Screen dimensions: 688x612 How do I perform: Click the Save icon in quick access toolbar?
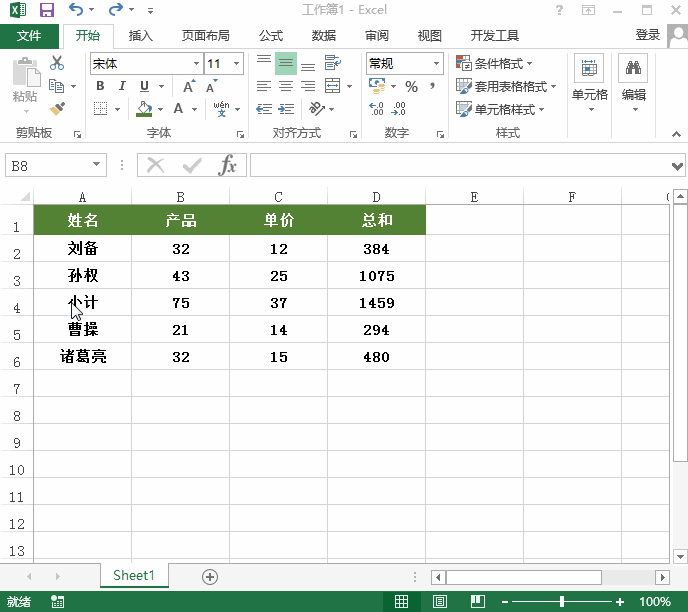tap(47, 10)
